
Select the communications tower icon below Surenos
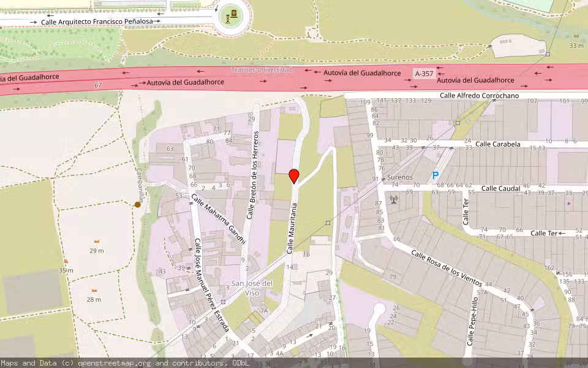coord(393,199)
